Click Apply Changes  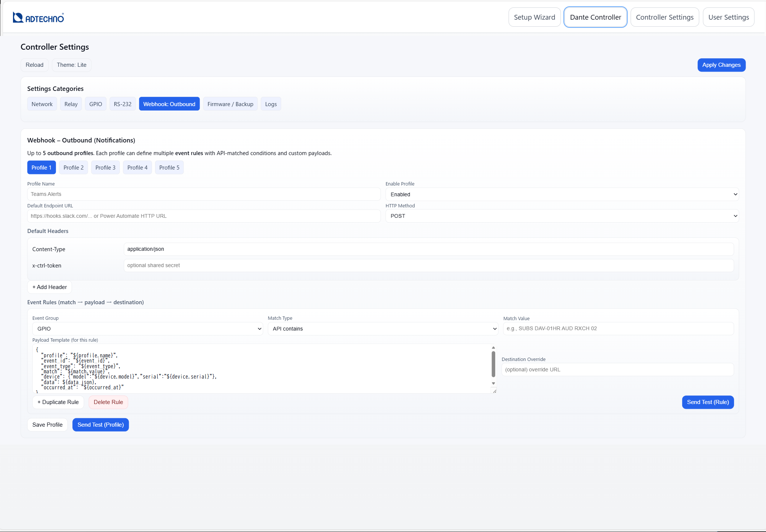point(721,65)
